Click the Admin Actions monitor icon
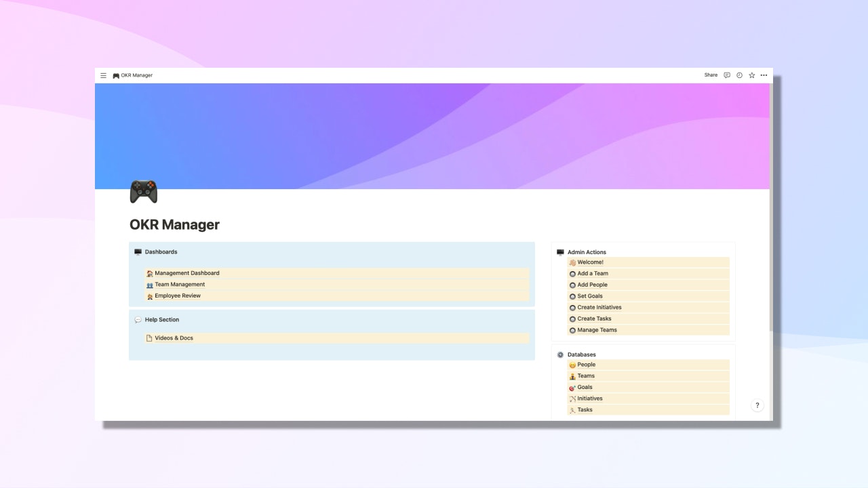This screenshot has height=488, width=868. pos(560,252)
